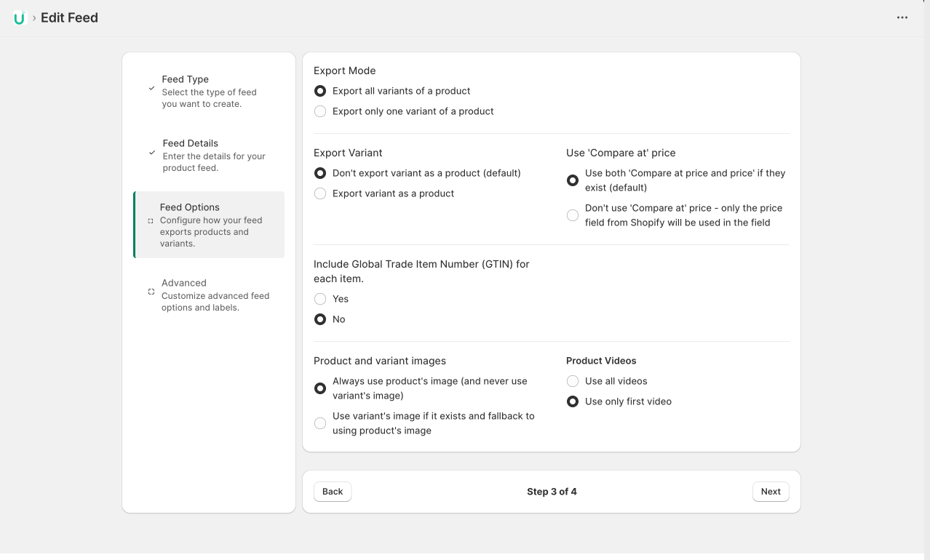This screenshot has width=930, height=560.
Task: Choose "Export variant as a product"
Action: click(x=320, y=193)
